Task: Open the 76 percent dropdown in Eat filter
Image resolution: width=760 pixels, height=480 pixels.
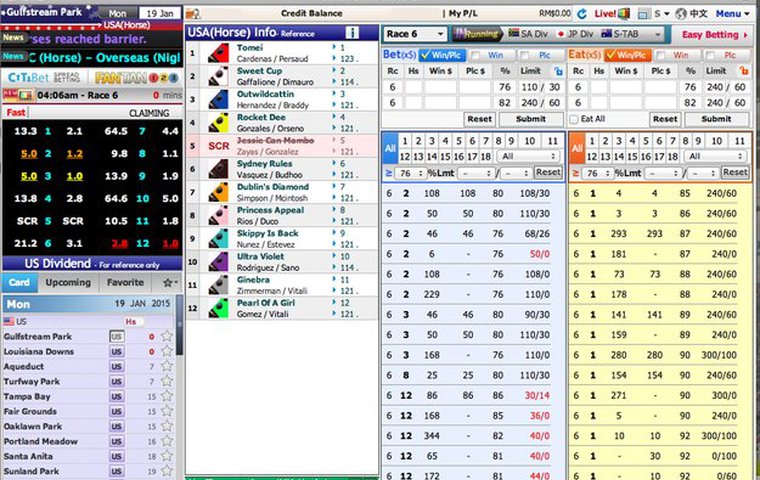Action: (597, 173)
